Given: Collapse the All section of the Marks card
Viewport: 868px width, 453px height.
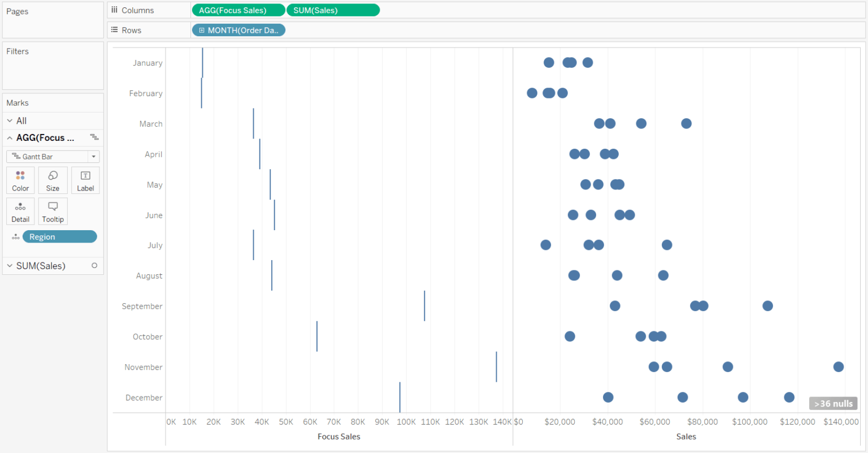Looking at the screenshot, I should (9, 120).
